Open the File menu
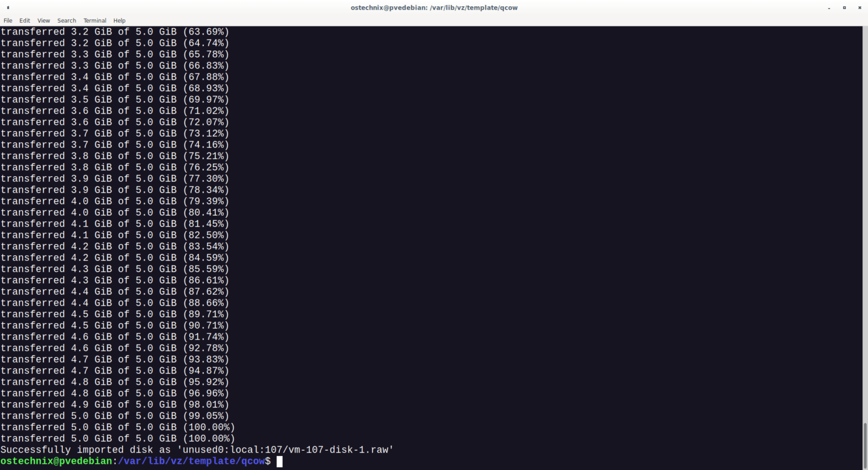Viewport: 868px width, 470px height. point(8,20)
